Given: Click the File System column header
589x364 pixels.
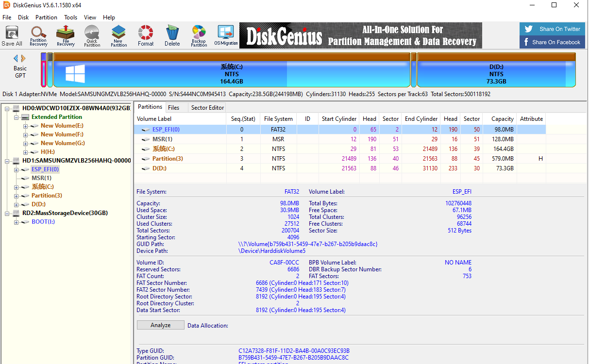Looking at the screenshot, I should pyautogui.click(x=278, y=119).
